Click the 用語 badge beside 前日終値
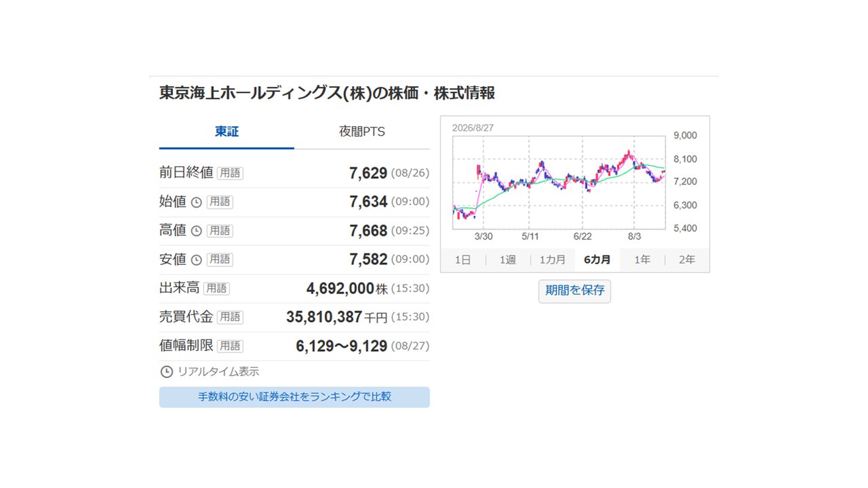The height and width of the screenshot is (488, 868). coord(230,173)
